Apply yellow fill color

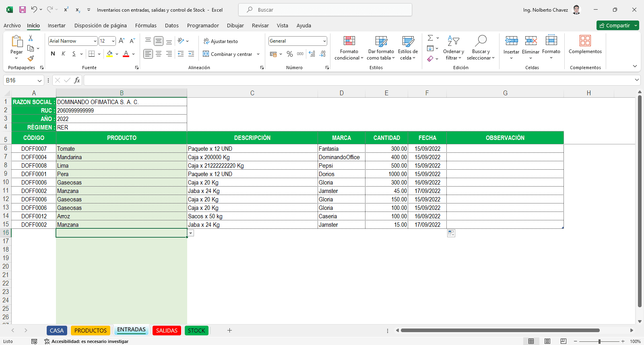[109, 54]
